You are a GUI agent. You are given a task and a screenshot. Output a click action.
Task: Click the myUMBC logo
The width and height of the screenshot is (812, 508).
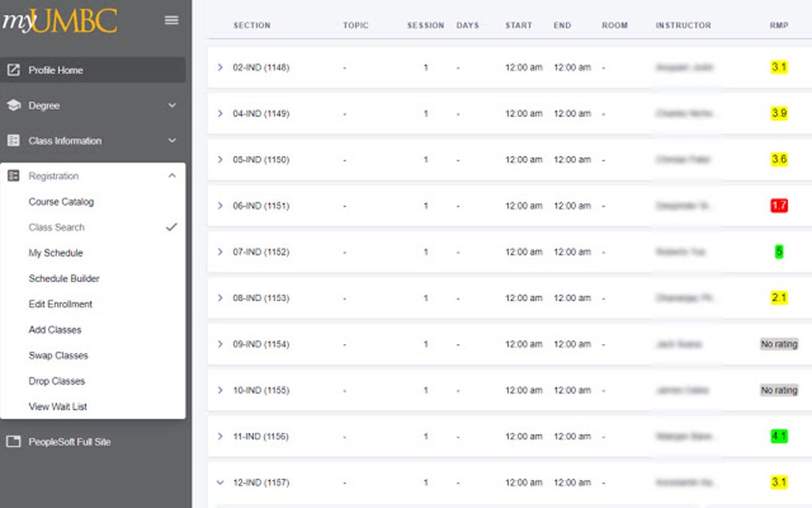(60, 21)
